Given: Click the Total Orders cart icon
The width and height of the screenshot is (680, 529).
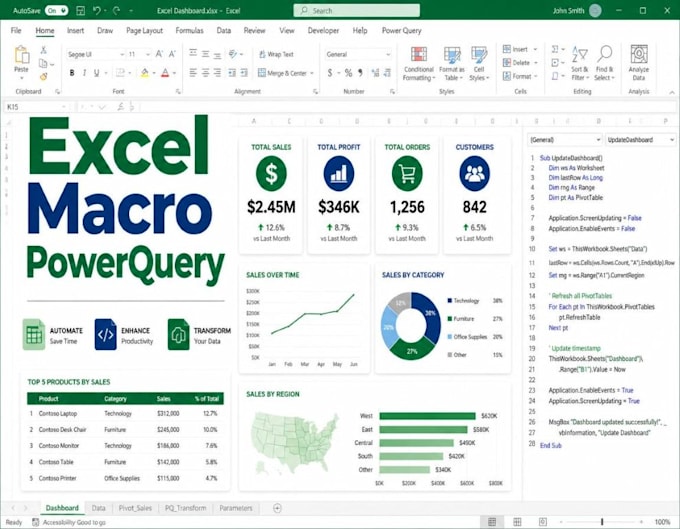Looking at the screenshot, I should click(407, 173).
